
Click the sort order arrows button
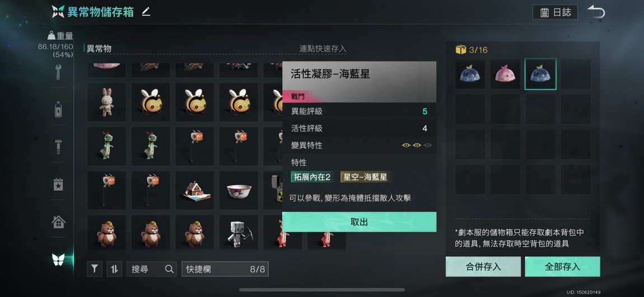pos(114,269)
